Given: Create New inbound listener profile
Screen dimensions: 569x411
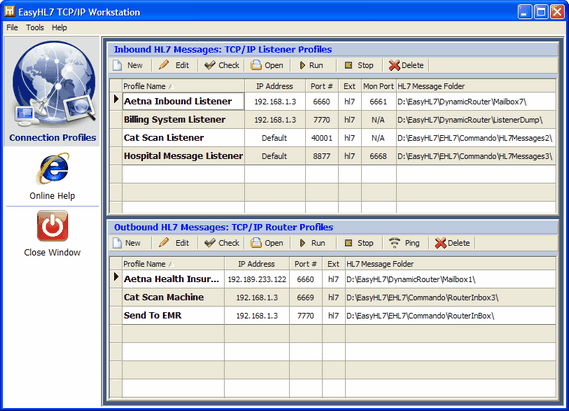Looking at the screenshot, I should (x=128, y=65).
